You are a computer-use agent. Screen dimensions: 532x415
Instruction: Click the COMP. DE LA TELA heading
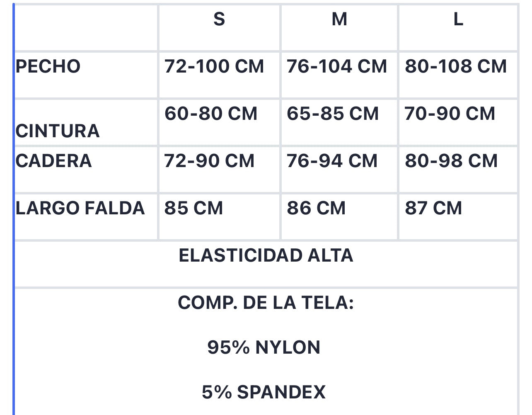266,303
